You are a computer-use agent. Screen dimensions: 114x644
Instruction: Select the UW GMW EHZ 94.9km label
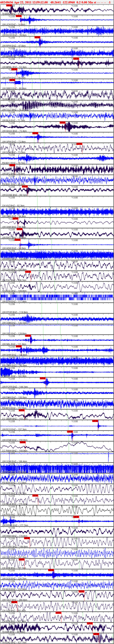click(x=14, y=216)
